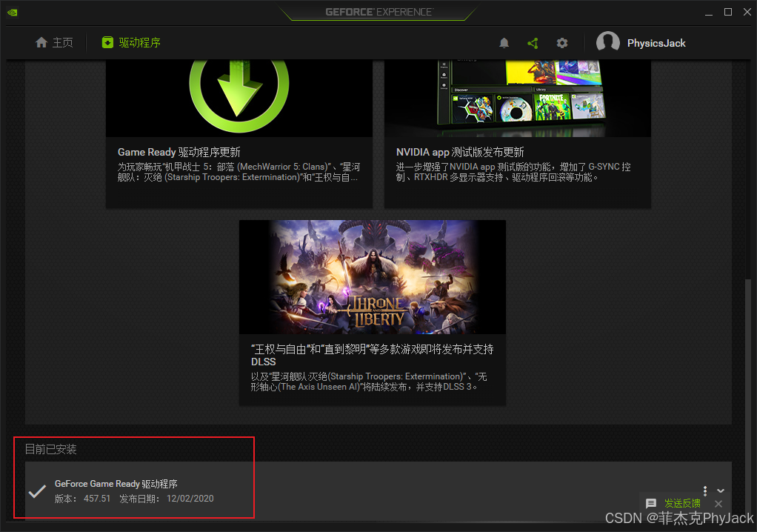Click the 目前已安装 section heading
757x532 pixels.
click(50, 450)
